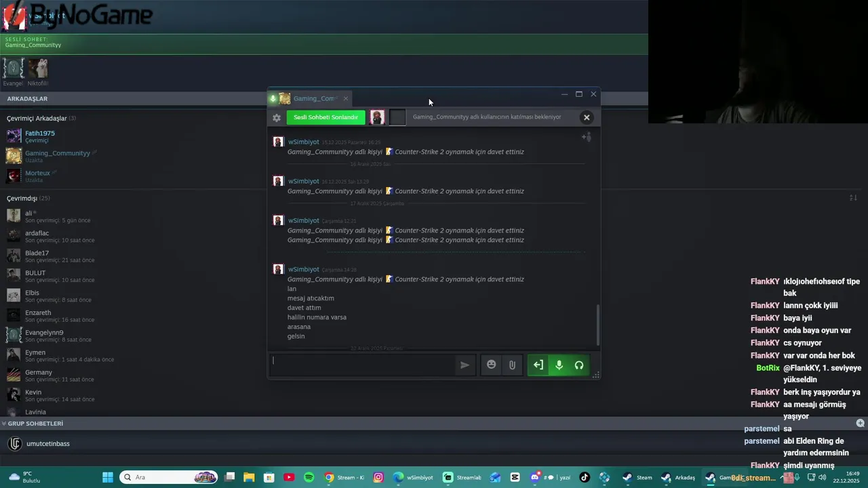Select the Gaming_Com chat tab

309,98
